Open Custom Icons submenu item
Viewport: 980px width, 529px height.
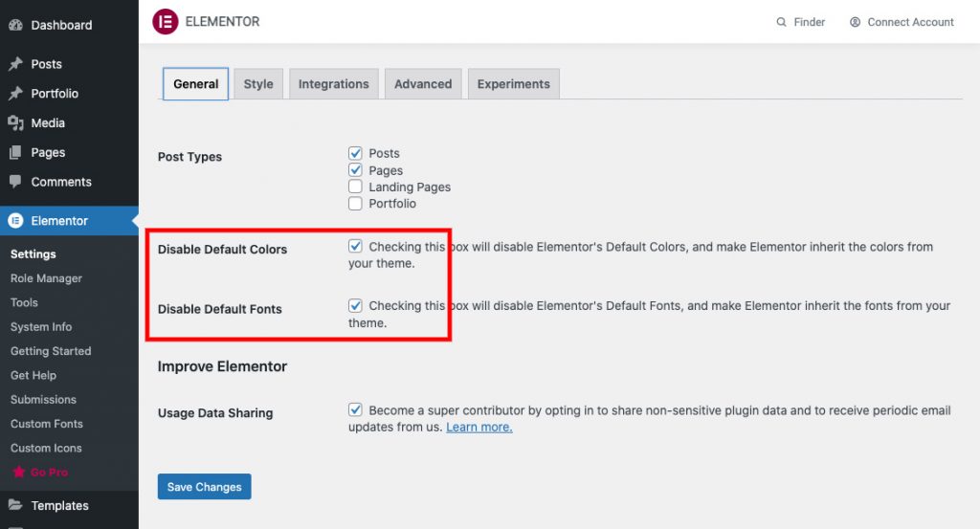(46, 448)
